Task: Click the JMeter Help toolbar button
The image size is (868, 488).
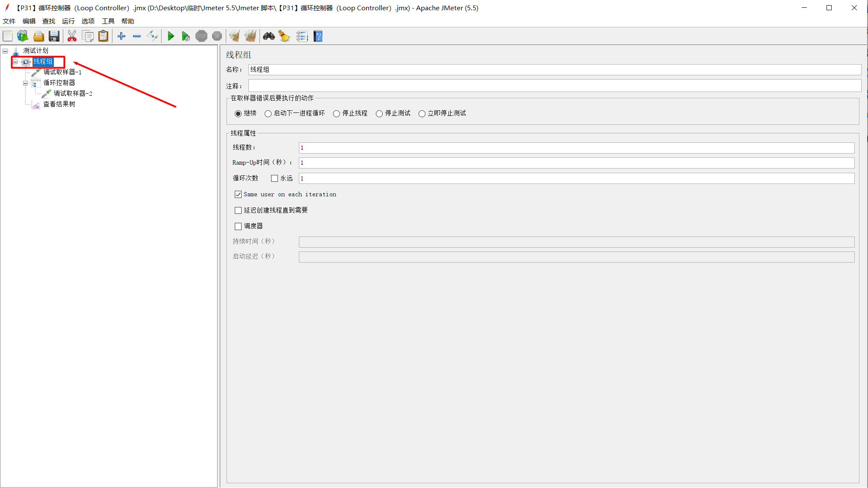Action: [318, 36]
